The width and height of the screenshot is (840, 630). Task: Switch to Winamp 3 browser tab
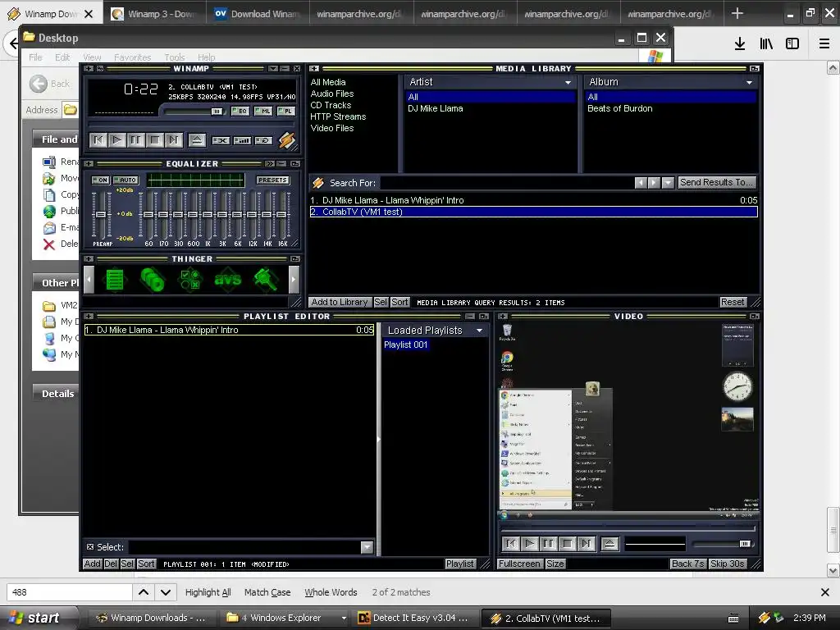155,14
